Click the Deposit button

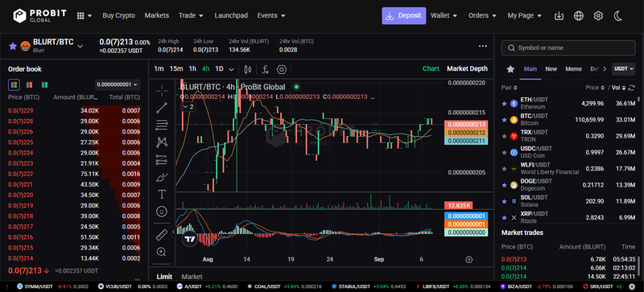[404, 15]
